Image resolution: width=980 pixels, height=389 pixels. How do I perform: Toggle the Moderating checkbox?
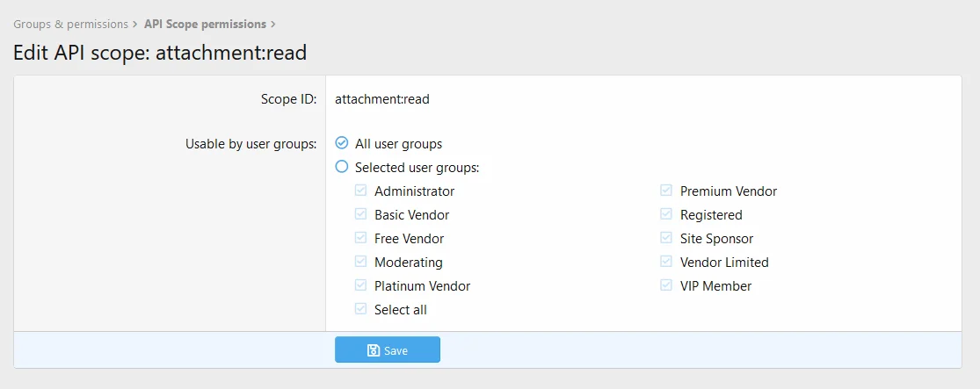coord(360,263)
